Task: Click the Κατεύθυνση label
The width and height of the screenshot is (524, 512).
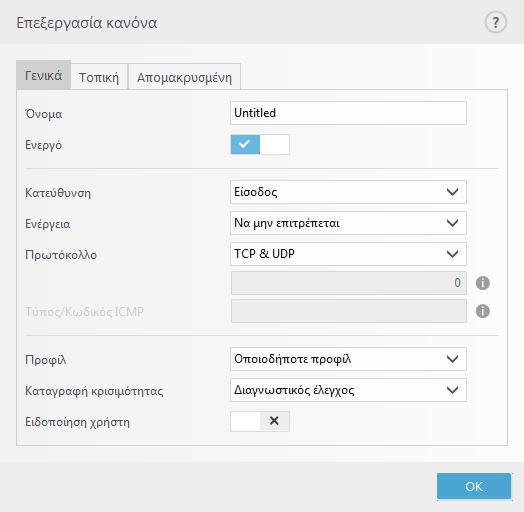Action: (58, 193)
